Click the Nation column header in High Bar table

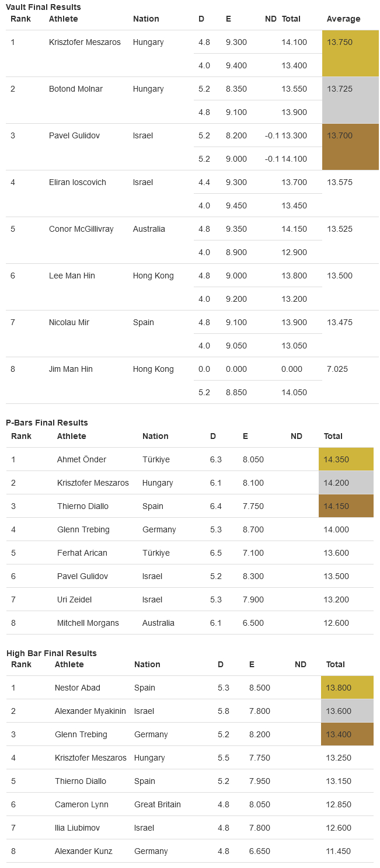(147, 664)
